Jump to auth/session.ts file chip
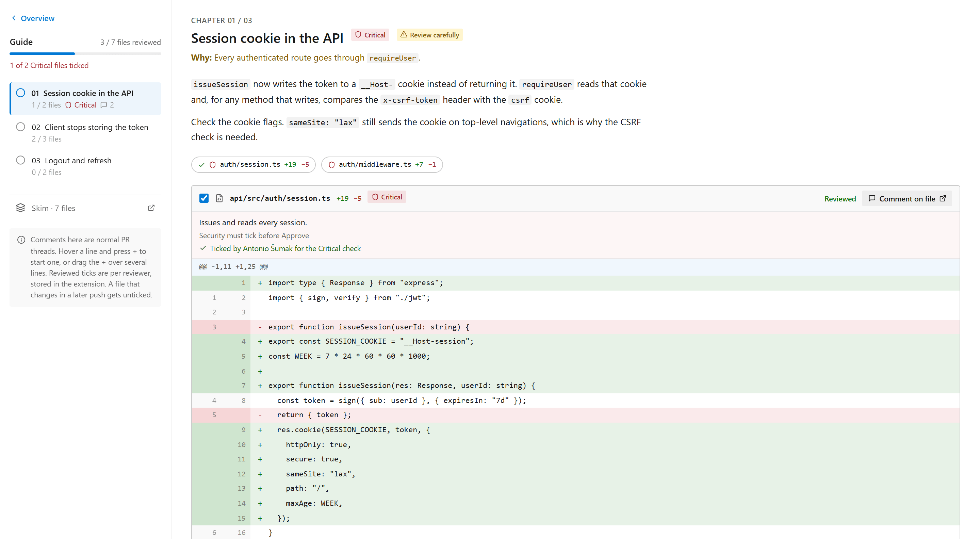Image resolution: width=980 pixels, height=539 pixels. click(x=254, y=164)
